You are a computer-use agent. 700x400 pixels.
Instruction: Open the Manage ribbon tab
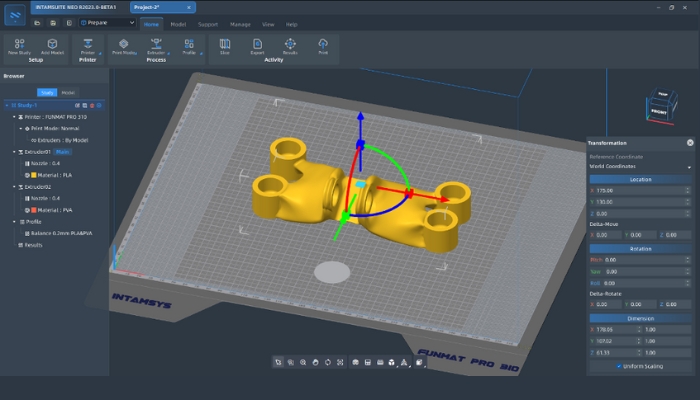tap(240, 24)
